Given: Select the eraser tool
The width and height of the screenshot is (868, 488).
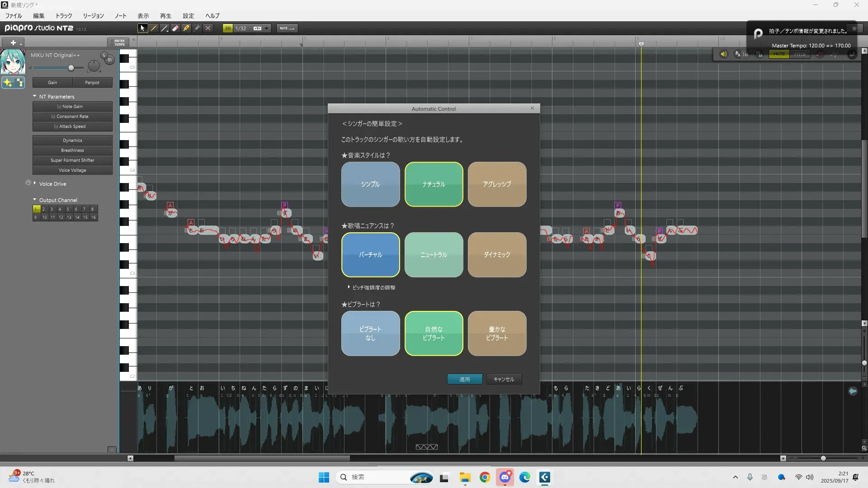Looking at the screenshot, I should coord(175,28).
